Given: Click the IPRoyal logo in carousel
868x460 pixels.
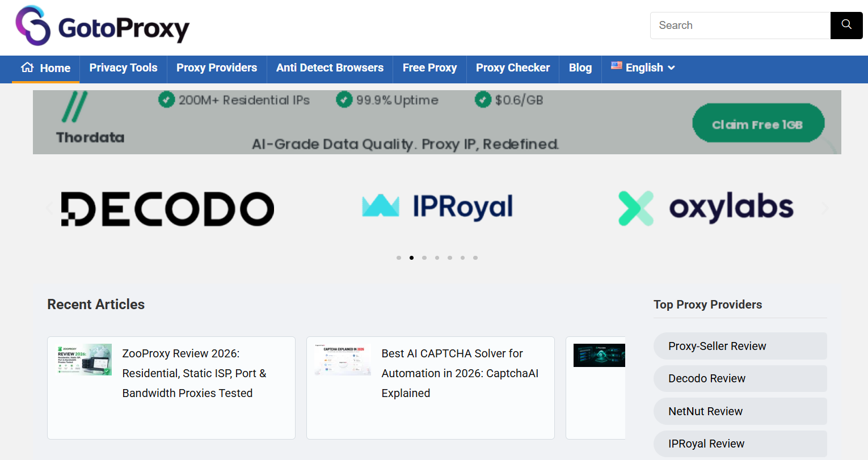Looking at the screenshot, I should click(x=437, y=206).
